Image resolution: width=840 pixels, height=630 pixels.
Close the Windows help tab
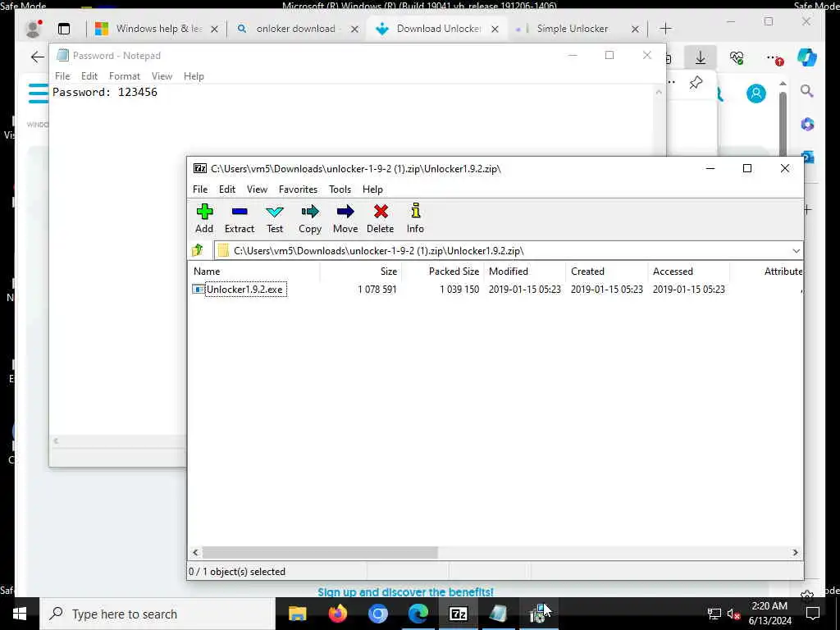pyautogui.click(x=214, y=29)
